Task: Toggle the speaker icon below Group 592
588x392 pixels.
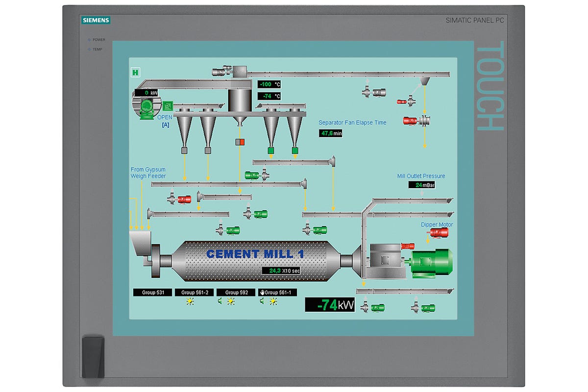Action: [x=221, y=302]
